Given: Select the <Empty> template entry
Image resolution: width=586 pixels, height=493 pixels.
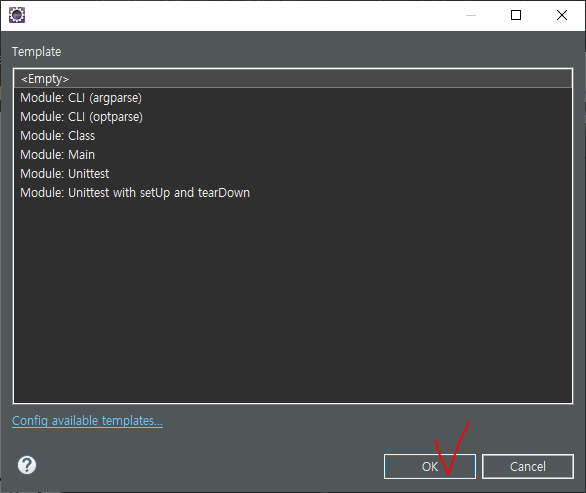Looking at the screenshot, I should (293, 79).
